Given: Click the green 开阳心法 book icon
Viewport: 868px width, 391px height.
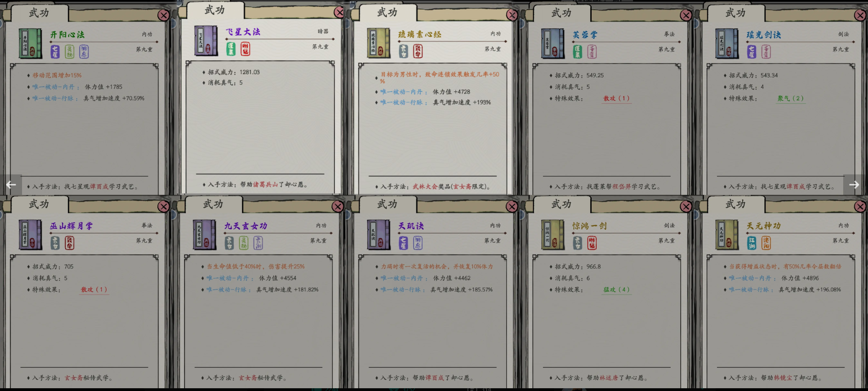Looking at the screenshot, I should (30, 44).
